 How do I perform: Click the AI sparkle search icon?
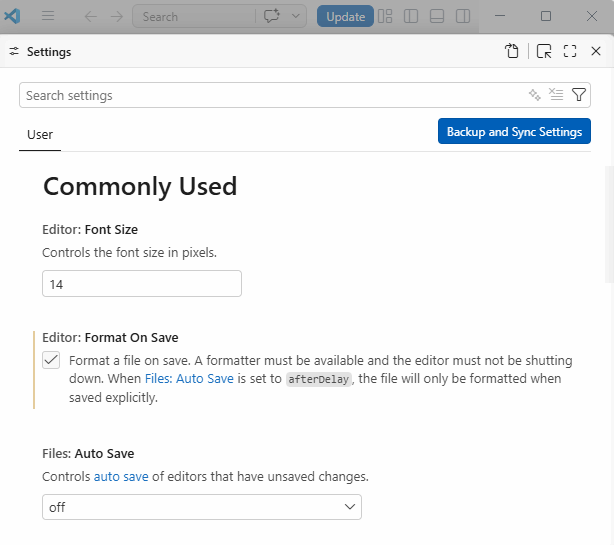point(535,95)
